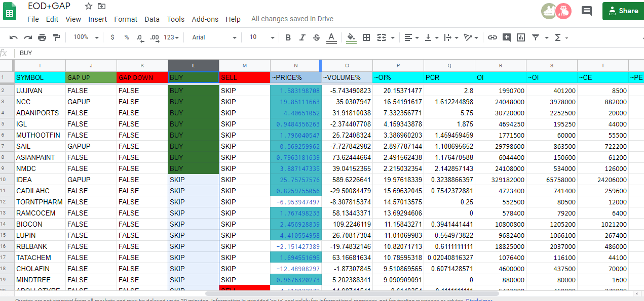
Task: Click the EOD+GAP document title
Action: [x=49, y=6]
